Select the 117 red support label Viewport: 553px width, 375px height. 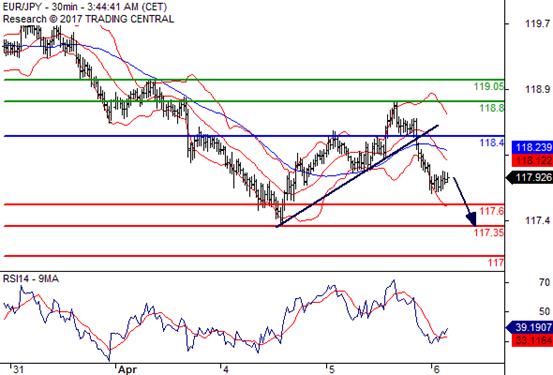coord(496,262)
